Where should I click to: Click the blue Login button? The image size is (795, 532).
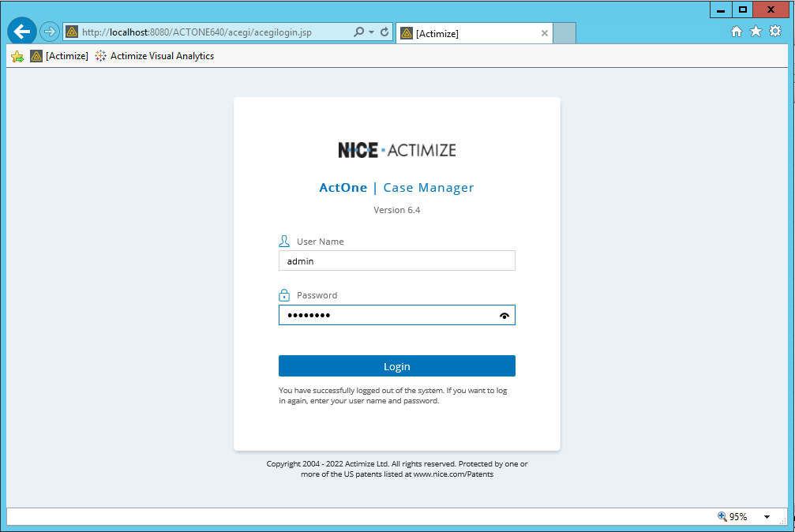pos(397,366)
